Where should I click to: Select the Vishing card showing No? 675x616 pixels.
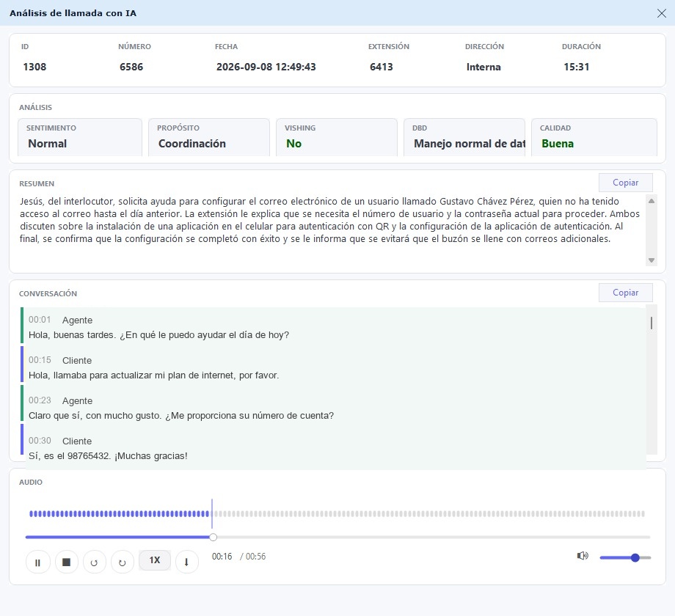coord(337,137)
